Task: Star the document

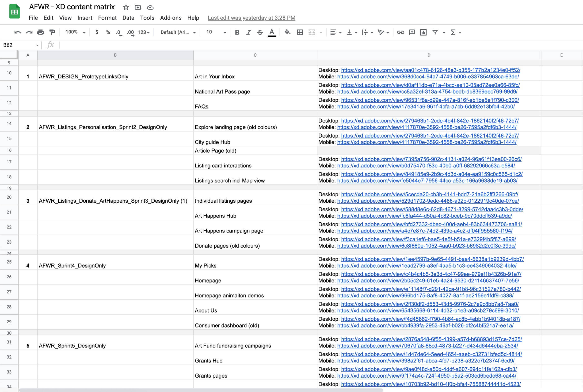Action: (x=126, y=7)
